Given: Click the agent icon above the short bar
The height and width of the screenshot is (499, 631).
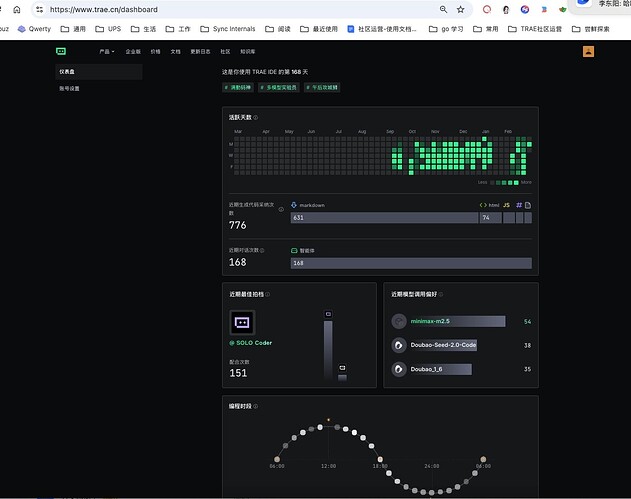Looking at the screenshot, I should (x=342, y=368).
